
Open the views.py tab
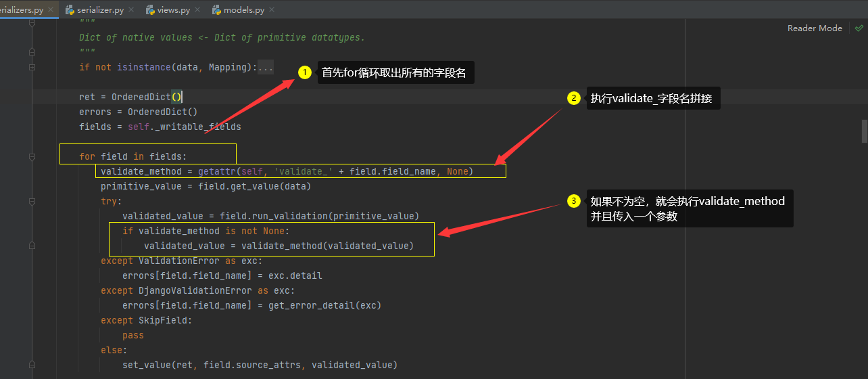coord(174,10)
